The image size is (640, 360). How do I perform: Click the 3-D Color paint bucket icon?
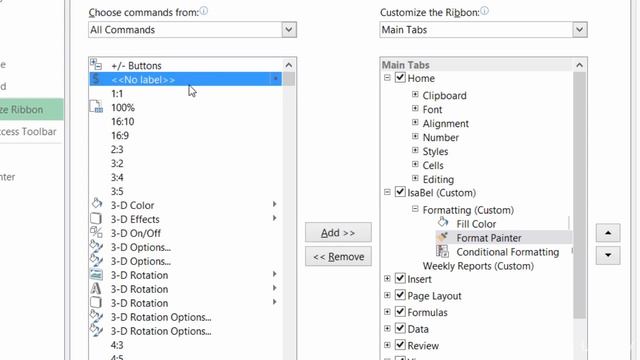click(96, 204)
